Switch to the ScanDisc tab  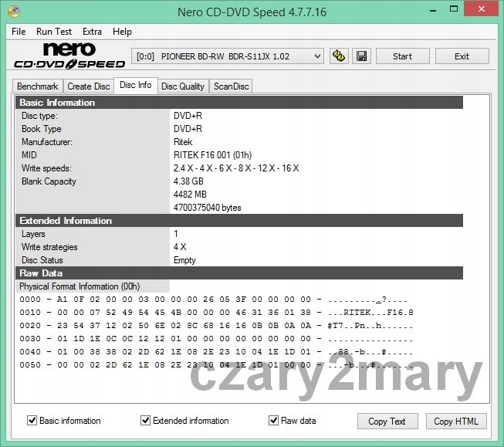point(231,86)
